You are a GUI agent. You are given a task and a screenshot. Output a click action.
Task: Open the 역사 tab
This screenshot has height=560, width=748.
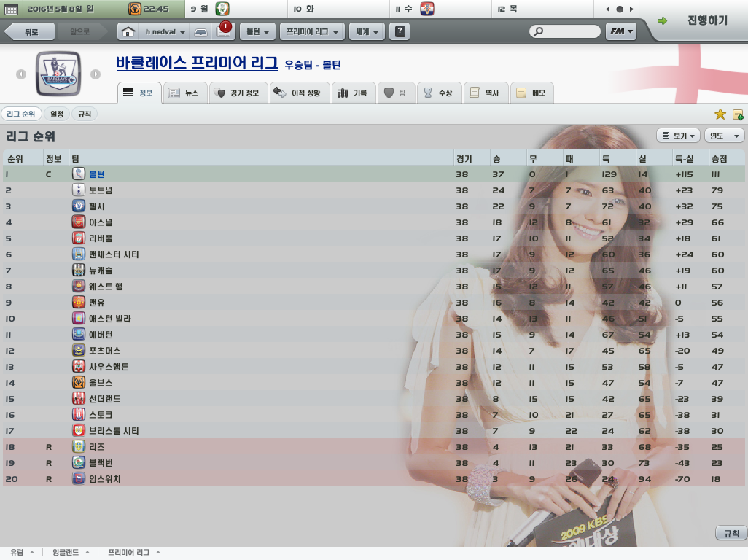pos(485,93)
